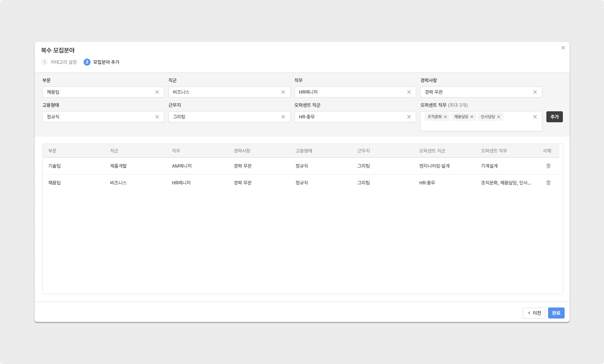
Task: Remove the 조직문화 tag chip
Action: (445, 117)
